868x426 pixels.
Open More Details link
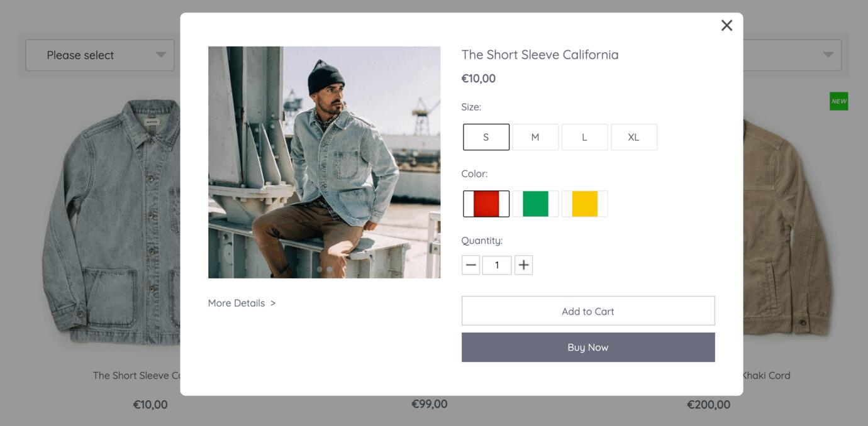click(x=242, y=303)
